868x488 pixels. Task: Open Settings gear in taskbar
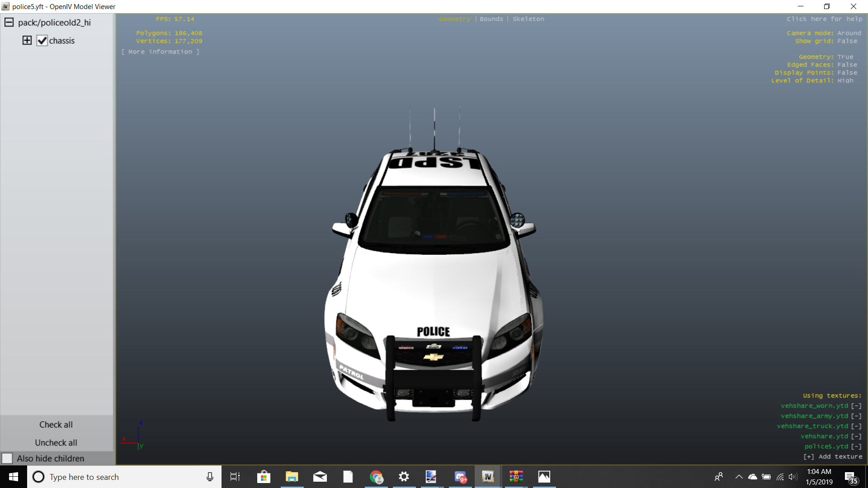[404, 477]
